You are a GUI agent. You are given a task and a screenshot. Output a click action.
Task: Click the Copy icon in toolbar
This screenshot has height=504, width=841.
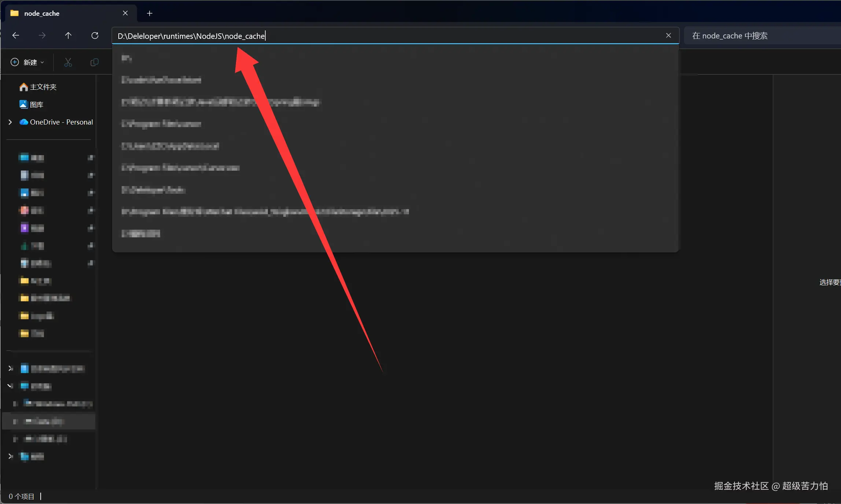click(x=94, y=62)
